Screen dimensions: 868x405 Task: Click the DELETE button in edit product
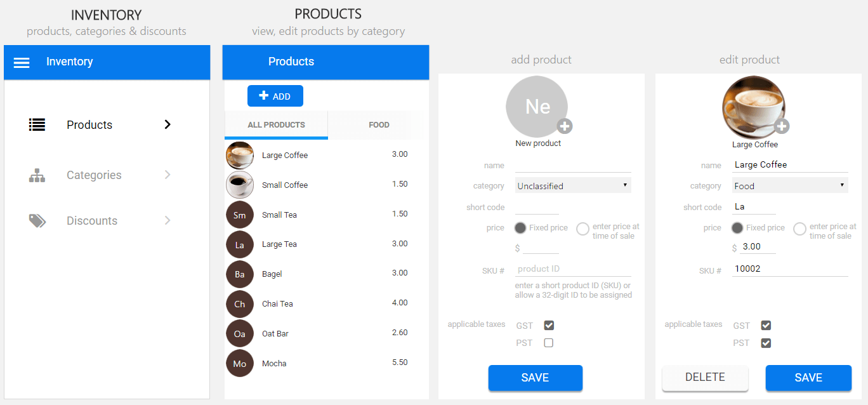(x=705, y=378)
